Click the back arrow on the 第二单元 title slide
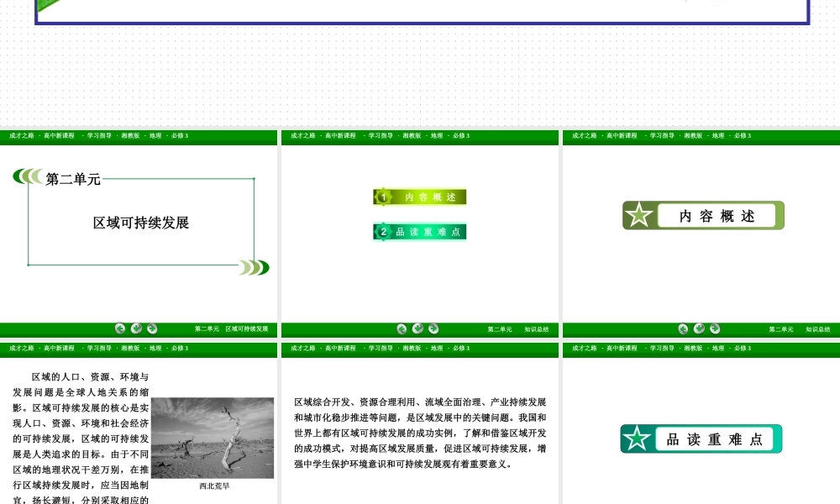The image size is (840, 504). pyautogui.click(x=119, y=328)
